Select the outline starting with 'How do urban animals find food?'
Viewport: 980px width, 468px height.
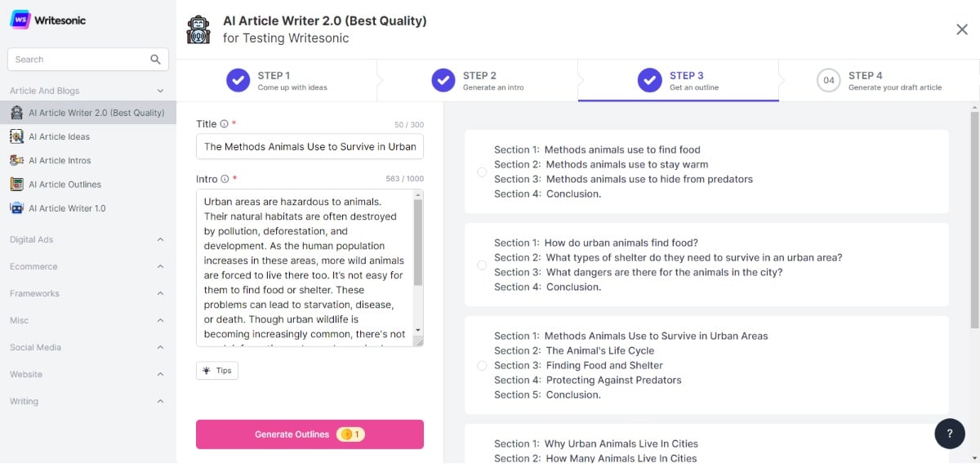(482, 265)
